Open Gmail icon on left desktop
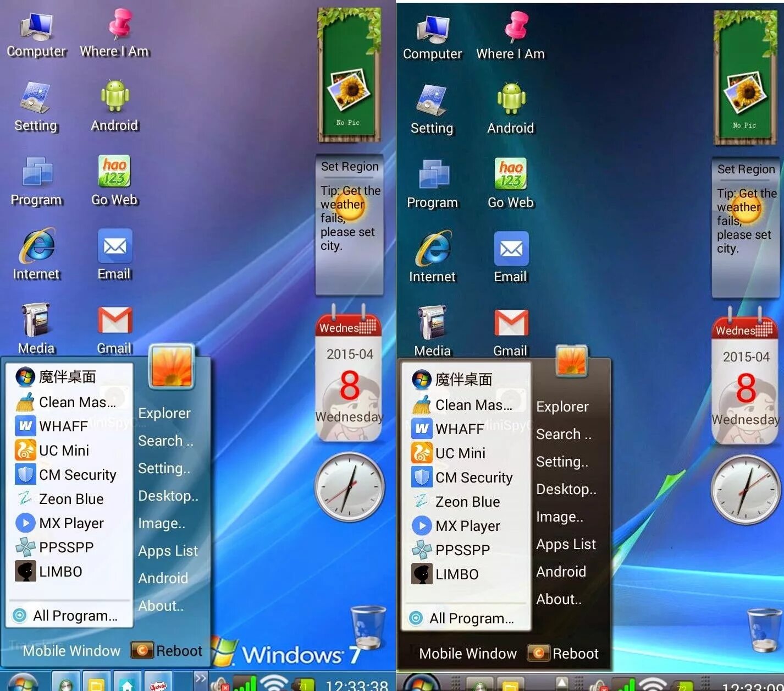 click(x=115, y=320)
